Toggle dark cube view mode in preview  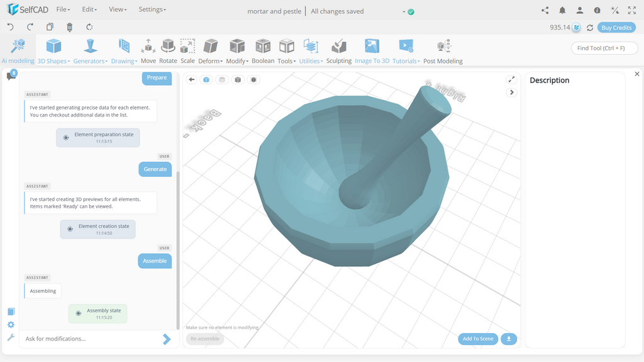(237, 79)
